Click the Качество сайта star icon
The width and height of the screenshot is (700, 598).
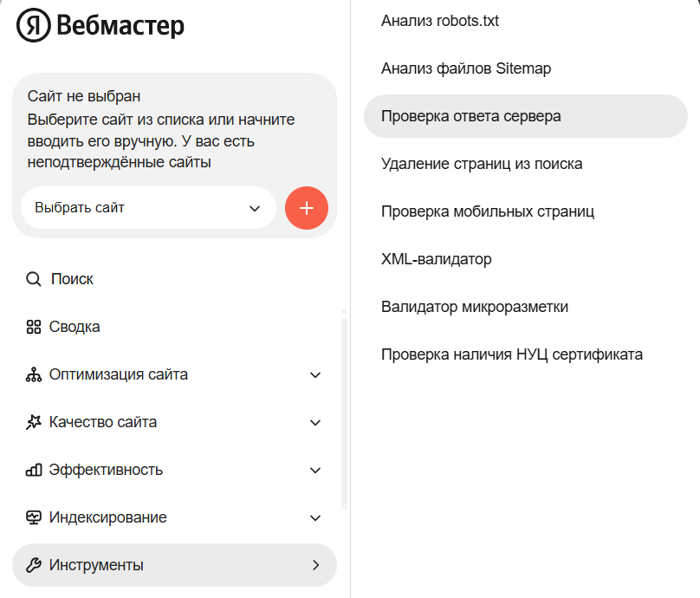point(34,422)
